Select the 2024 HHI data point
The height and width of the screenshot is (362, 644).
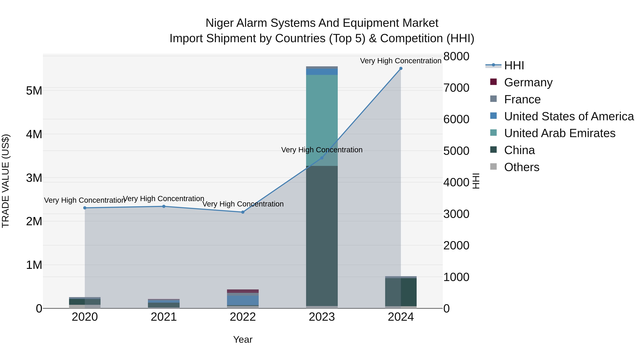[401, 68]
